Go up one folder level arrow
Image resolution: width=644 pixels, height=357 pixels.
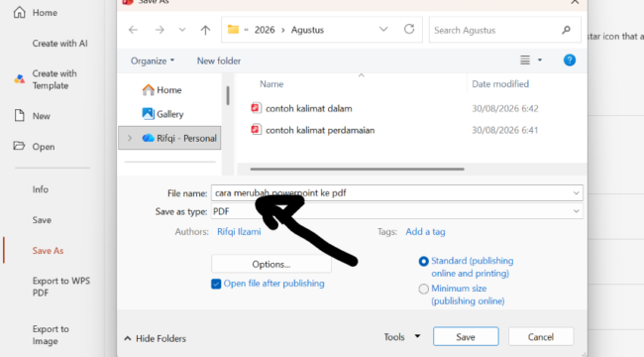(x=205, y=30)
